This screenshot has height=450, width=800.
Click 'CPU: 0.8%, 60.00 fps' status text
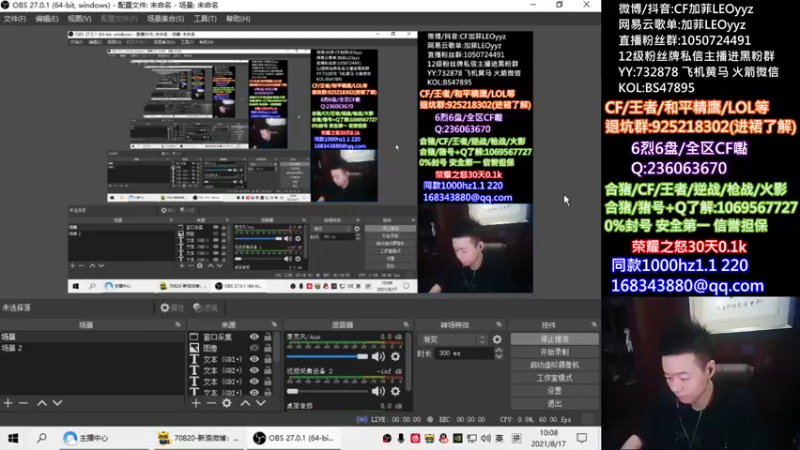pyautogui.click(x=535, y=419)
